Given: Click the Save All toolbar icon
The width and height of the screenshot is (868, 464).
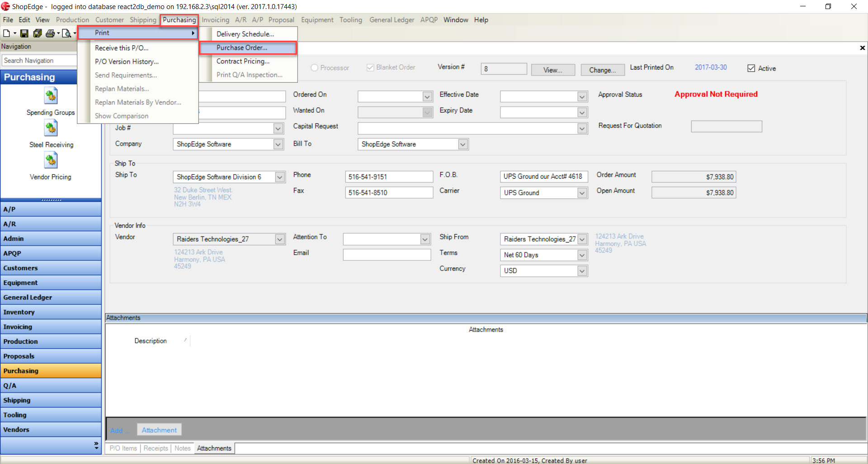Looking at the screenshot, I should 38,33.
